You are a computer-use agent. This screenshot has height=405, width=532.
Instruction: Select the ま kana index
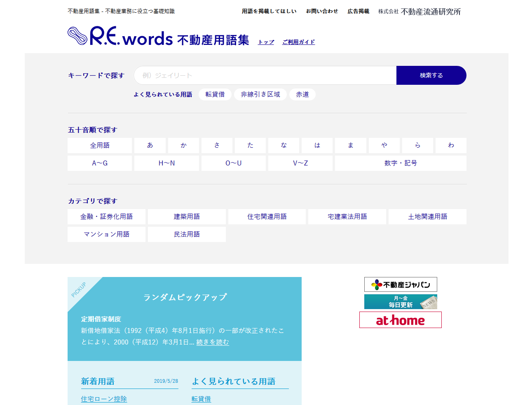351,145
